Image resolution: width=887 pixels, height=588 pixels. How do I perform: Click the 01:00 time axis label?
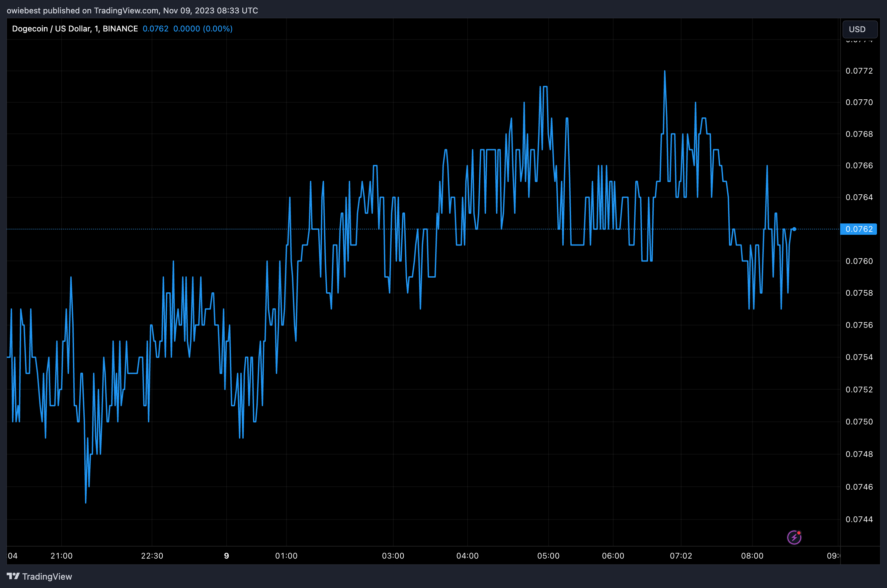[x=286, y=556]
